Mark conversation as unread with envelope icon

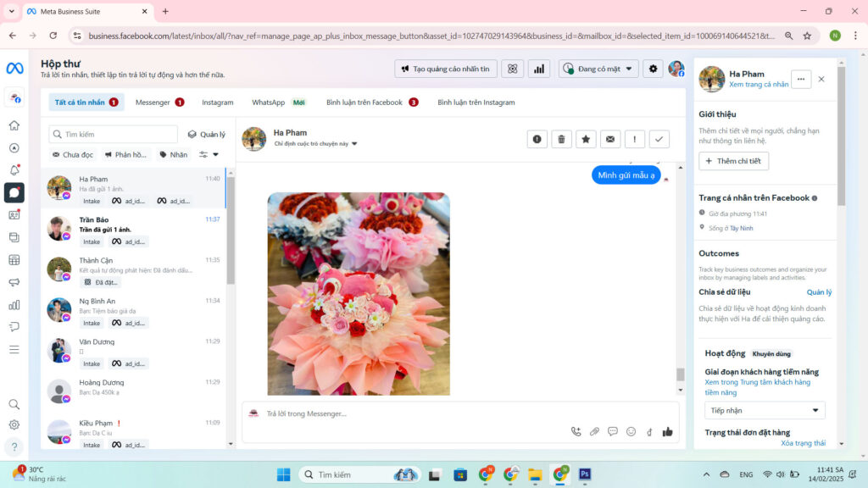(x=610, y=140)
